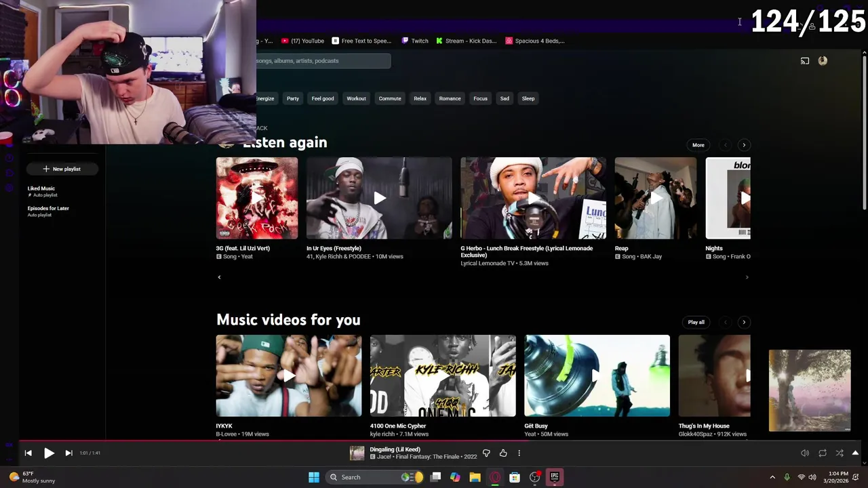Select the Feel good mood chip
Image resolution: width=868 pixels, height=488 pixels.
(323, 98)
